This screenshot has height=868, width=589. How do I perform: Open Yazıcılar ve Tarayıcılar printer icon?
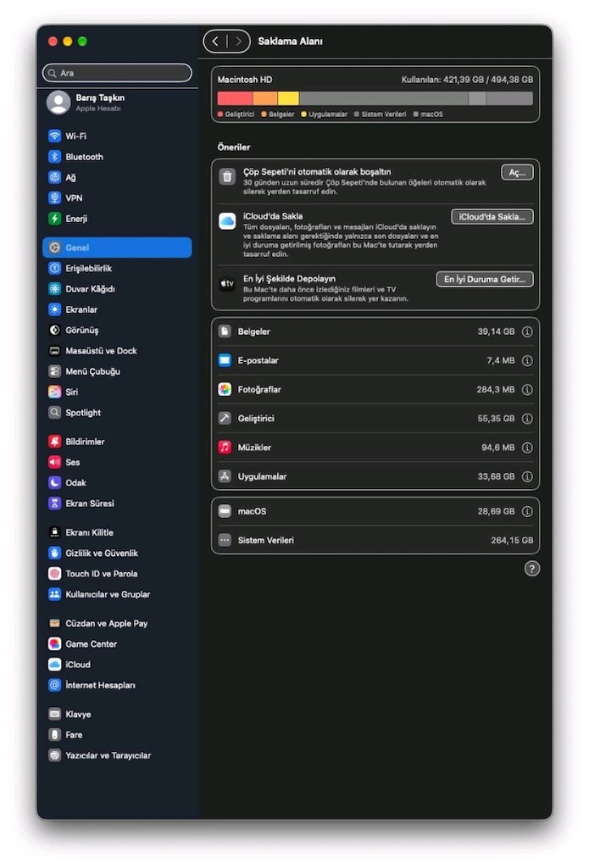pyautogui.click(x=54, y=755)
